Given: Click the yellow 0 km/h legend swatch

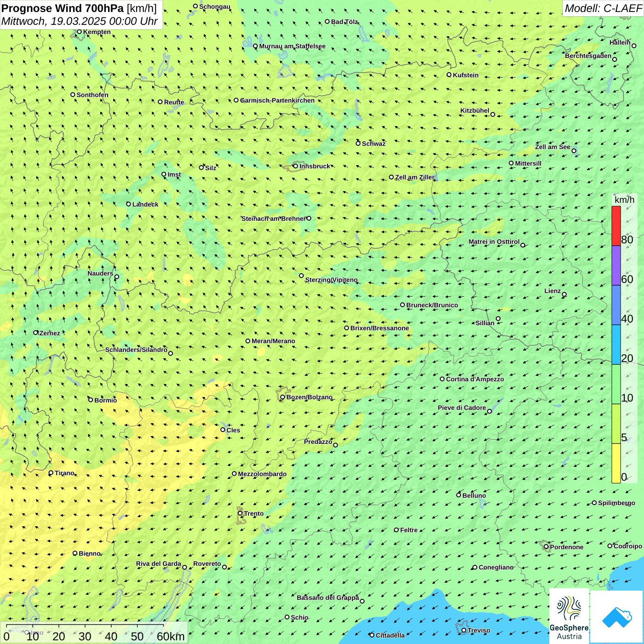Looking at the screenshot, I should [616, 463].
